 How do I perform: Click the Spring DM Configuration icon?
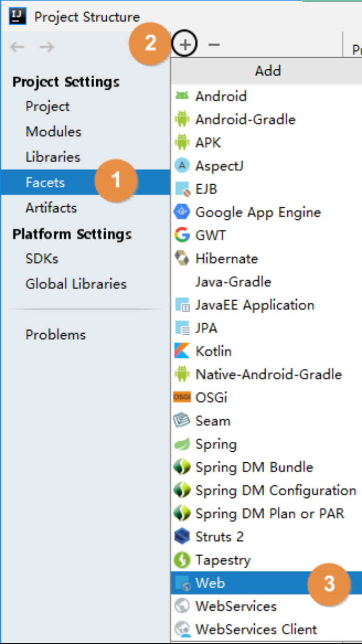tap(182, 490)
